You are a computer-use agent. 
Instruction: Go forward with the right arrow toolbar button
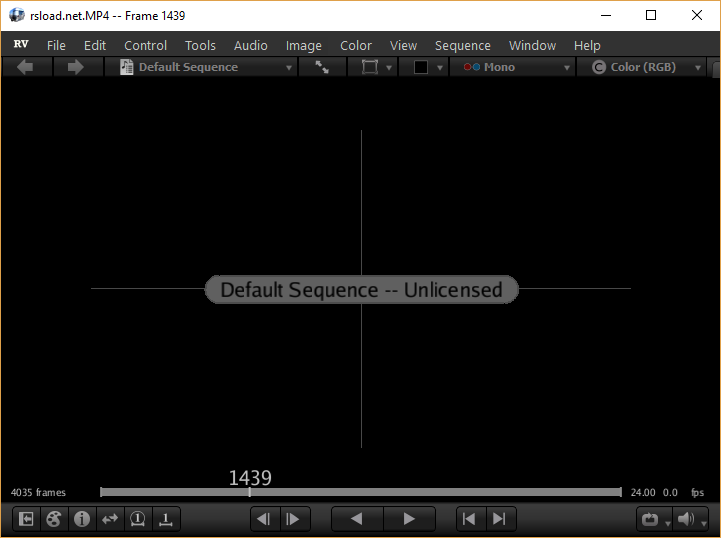coord(76,67)
